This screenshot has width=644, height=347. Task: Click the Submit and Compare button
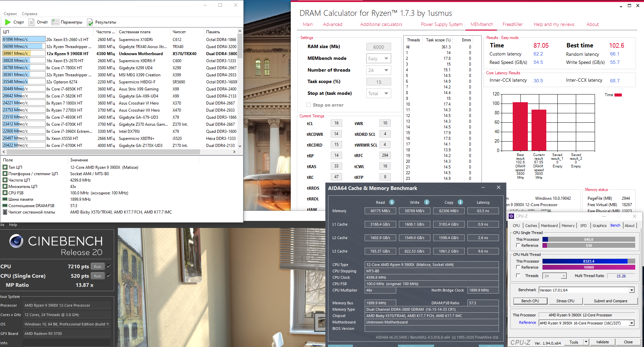click(610, 301)
